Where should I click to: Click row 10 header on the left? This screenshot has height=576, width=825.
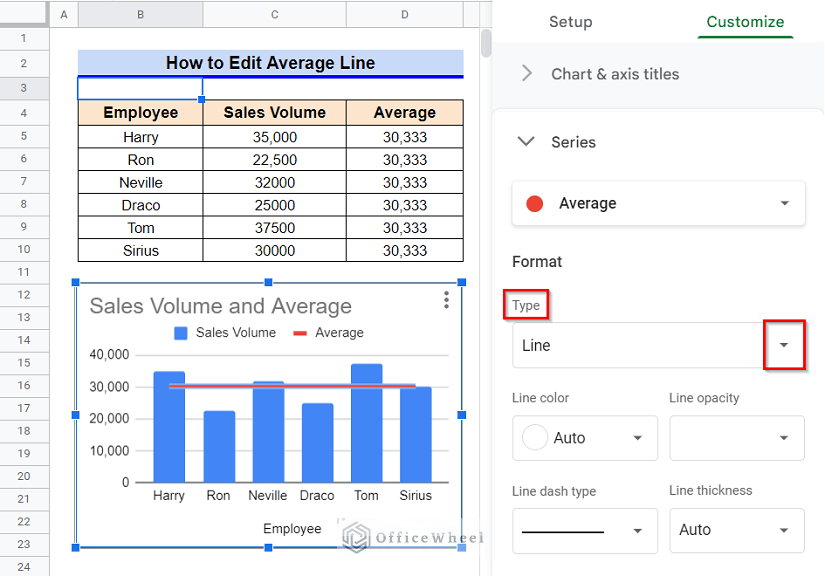(25, 250)
